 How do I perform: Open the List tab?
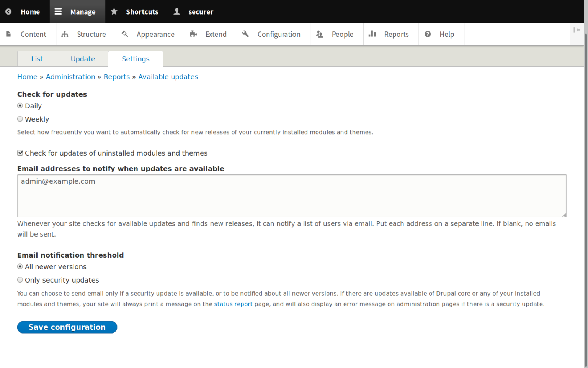pos(37,59)
